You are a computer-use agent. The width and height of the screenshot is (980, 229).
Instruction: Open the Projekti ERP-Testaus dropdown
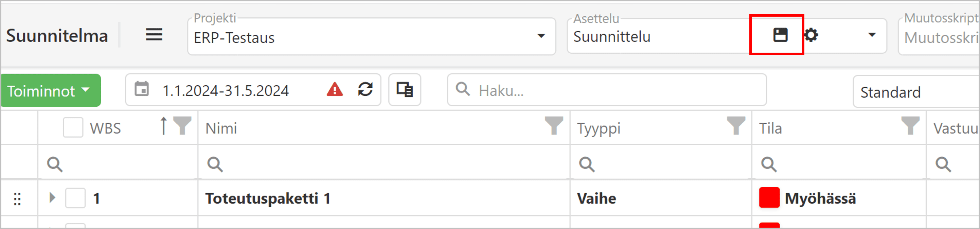[540, 36]
